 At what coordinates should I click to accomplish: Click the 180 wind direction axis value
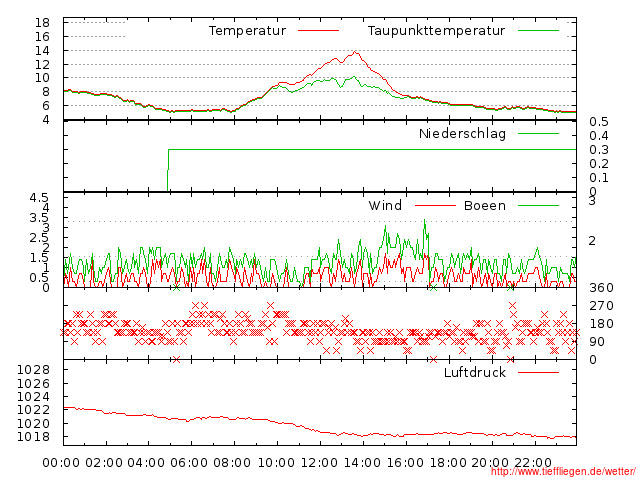point(601,324)
